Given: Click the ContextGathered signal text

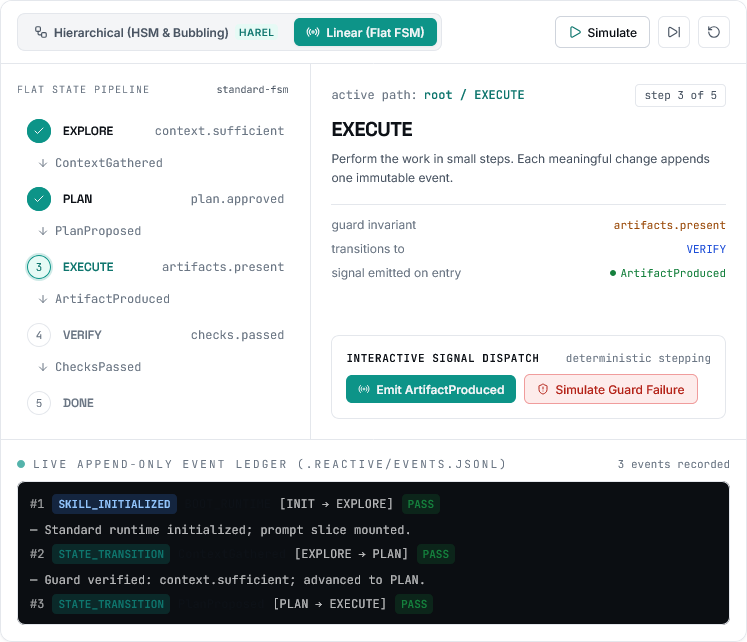Looking at the screenshot, I should [109, 163].
